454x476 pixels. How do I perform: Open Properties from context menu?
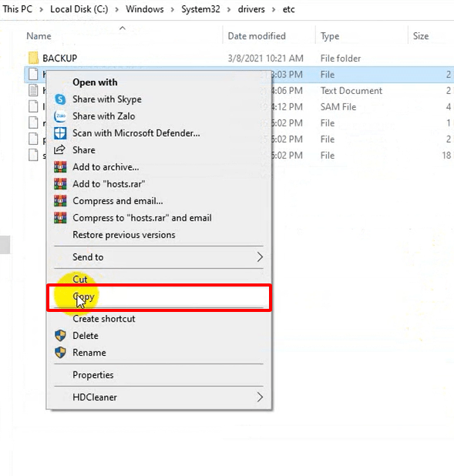[159, 375]
